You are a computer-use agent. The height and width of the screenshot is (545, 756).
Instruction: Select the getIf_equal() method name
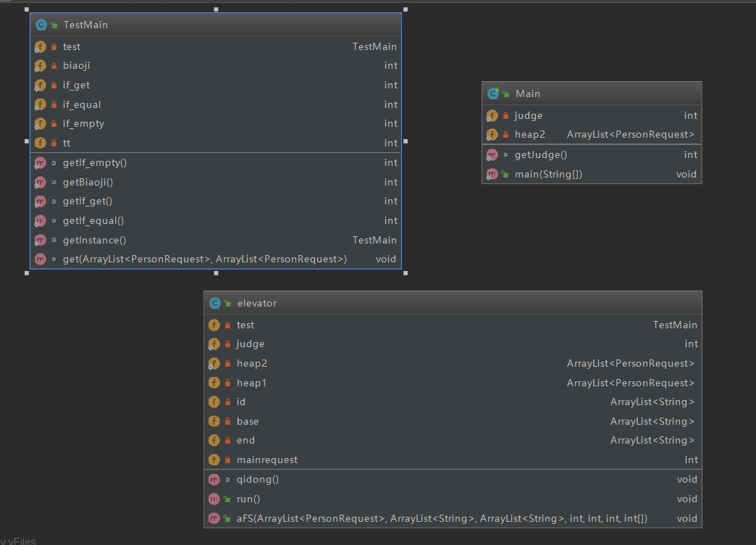click(x=93, y=221)
